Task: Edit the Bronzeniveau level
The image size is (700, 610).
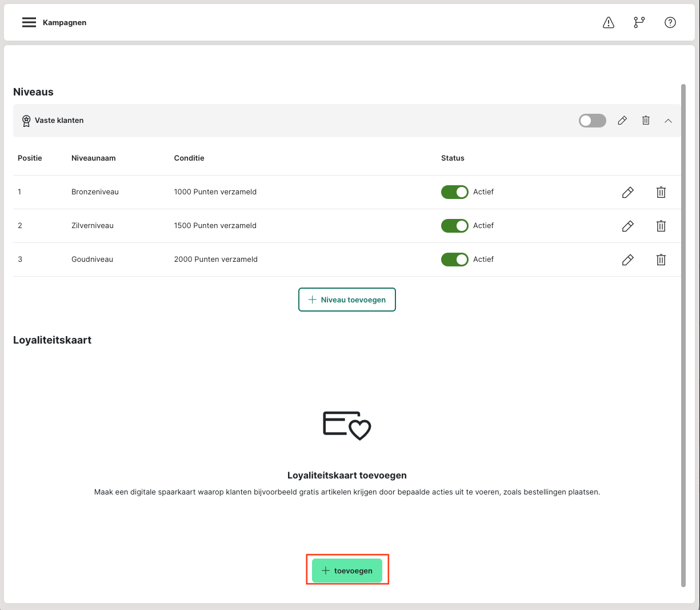Action: [x=627, y=193]
